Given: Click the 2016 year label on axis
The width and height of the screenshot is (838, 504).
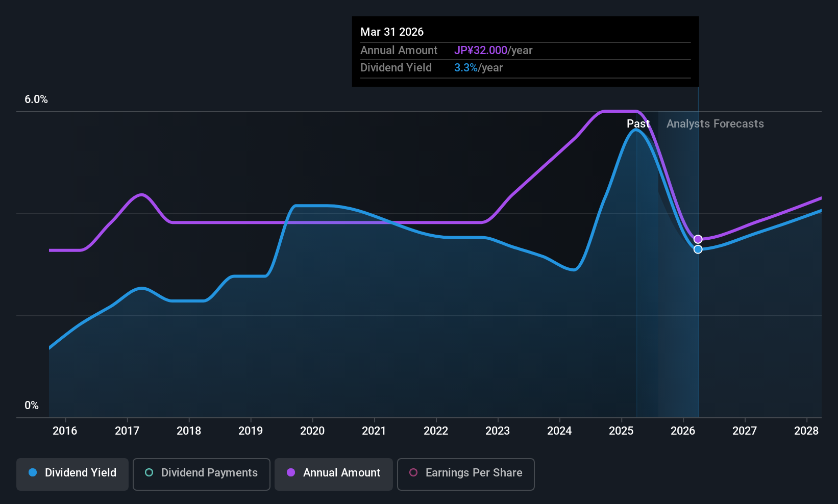Looking at the screenshot, I should [x=65, y=431].
